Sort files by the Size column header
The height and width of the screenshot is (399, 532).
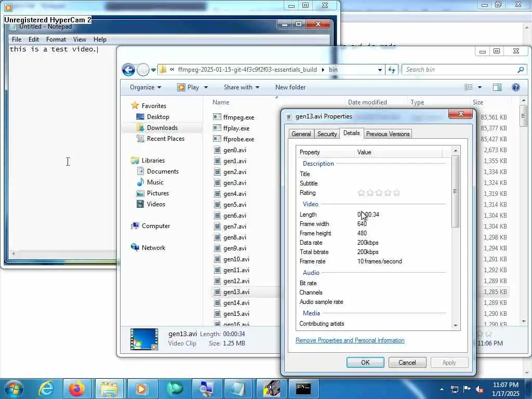(x=478, y=102)
